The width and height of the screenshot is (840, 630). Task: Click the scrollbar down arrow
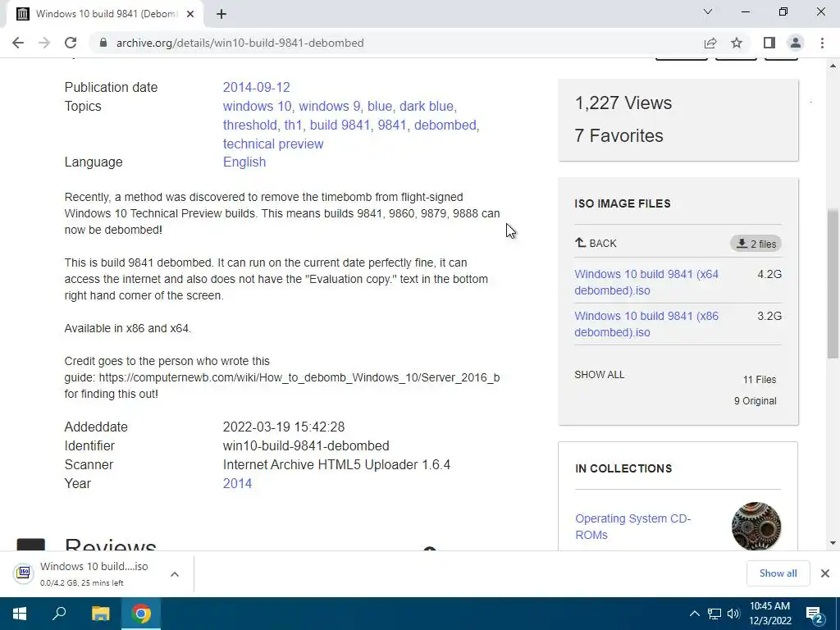(833, 543)
